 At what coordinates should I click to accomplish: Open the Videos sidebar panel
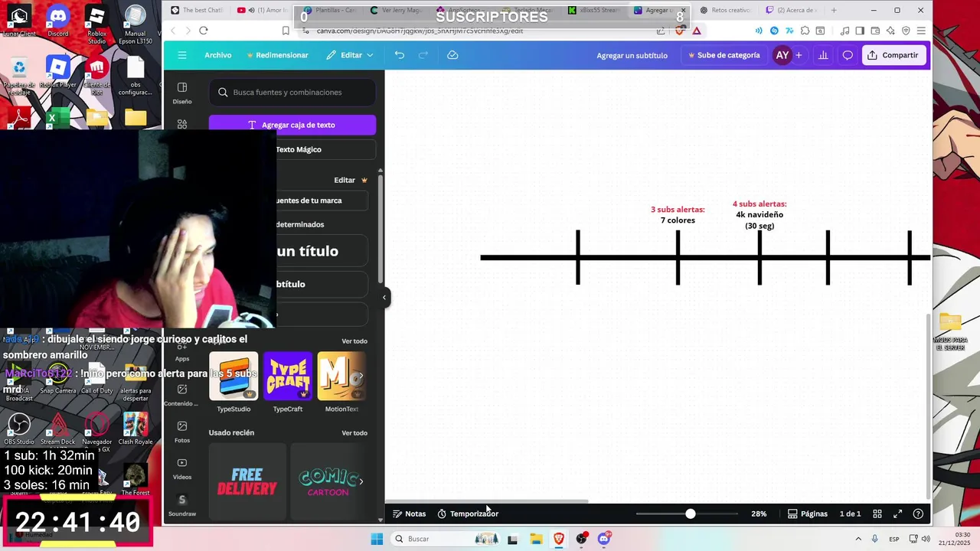tap(182, 468)
